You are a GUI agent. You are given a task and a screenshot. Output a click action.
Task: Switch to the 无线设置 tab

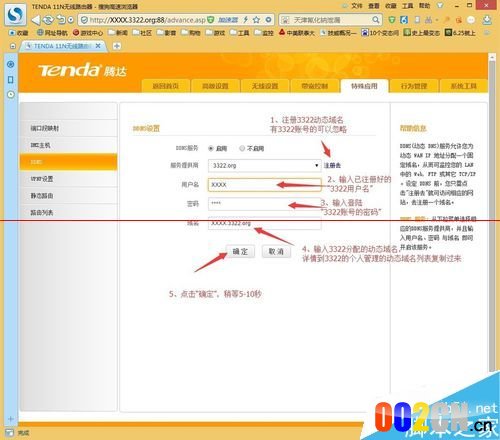[x=265, y=86]
